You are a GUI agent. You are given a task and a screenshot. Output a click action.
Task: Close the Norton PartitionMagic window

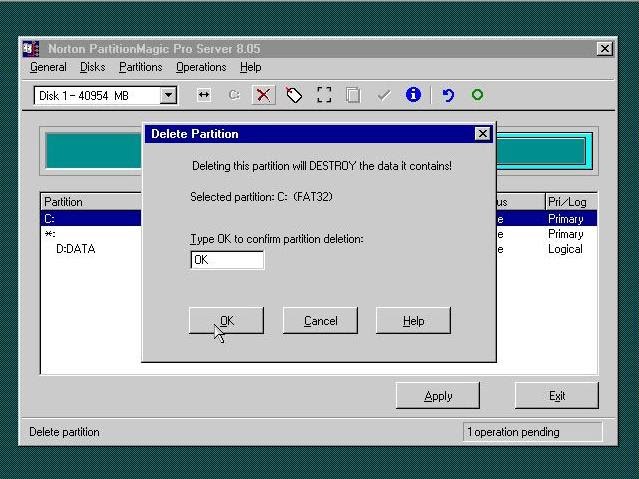(604, 49)
